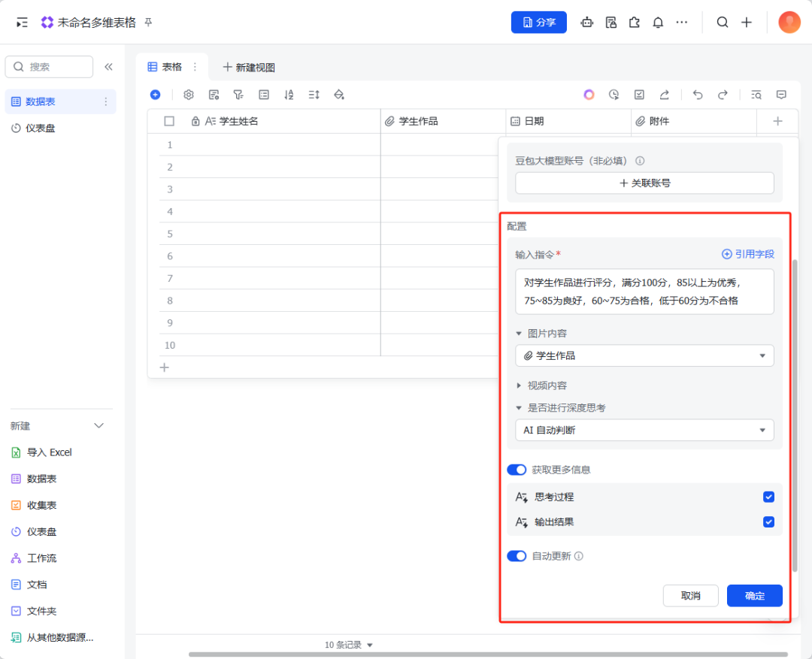Disable the 自动更新 switch
Image resolution: width=812 pixels, height=659 pixels.
point(517,556)
